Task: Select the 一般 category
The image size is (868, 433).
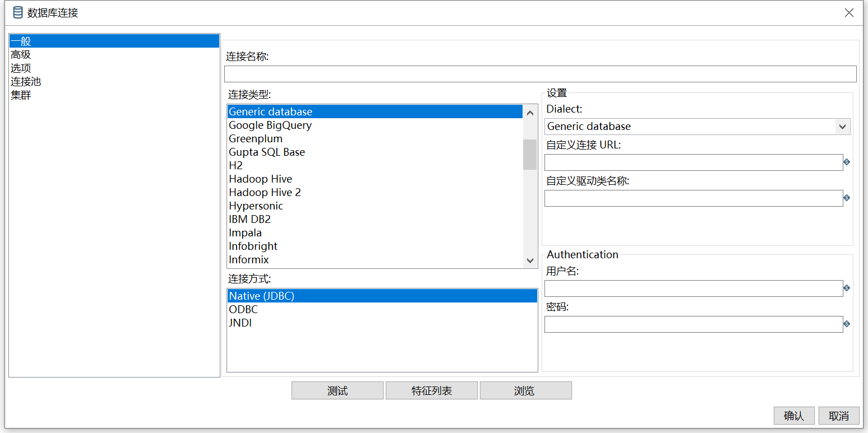Action: click(x=114, y=41)
